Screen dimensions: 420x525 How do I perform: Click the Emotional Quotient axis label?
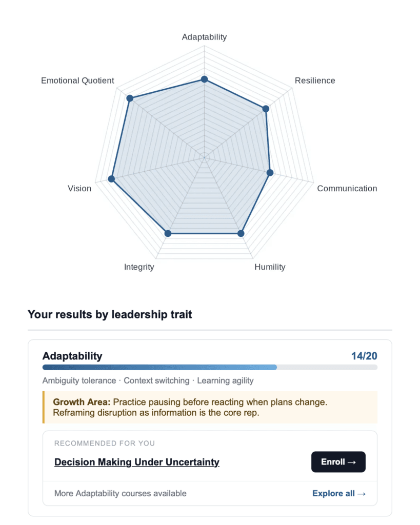[x=77, y=80]
